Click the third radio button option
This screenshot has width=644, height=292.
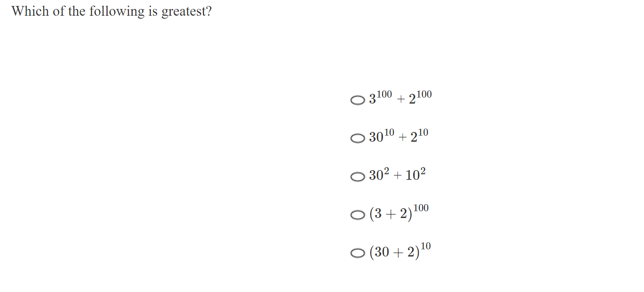358,176
